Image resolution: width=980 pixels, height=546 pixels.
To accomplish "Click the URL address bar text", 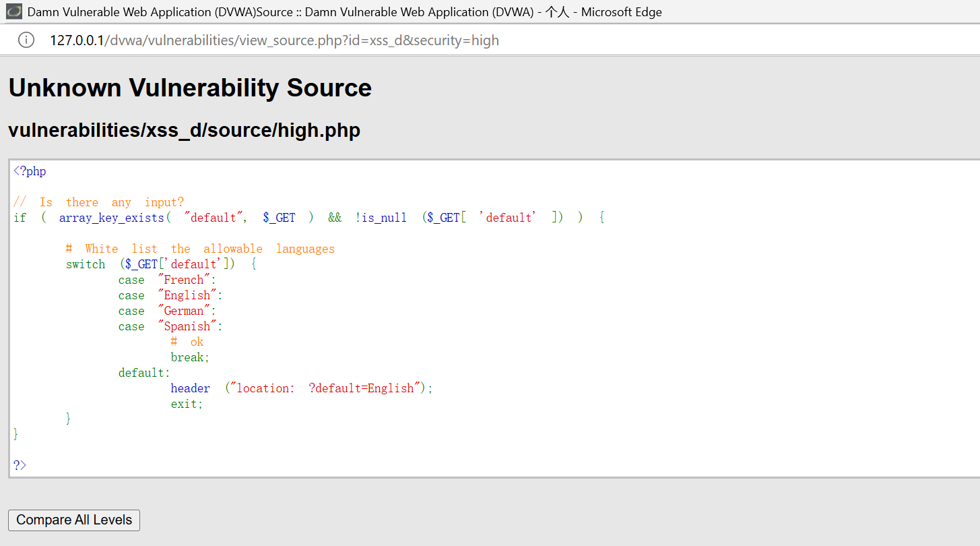I will (x=274, y=40).
